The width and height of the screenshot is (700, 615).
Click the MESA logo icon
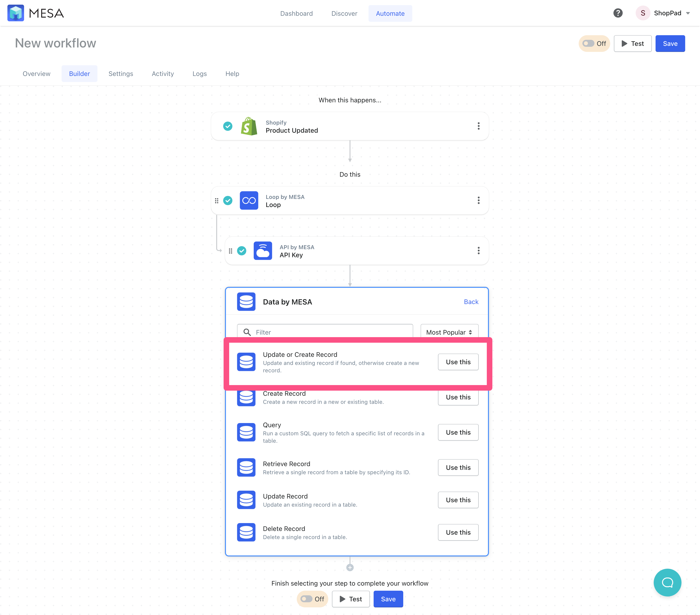click(x=16, y=13)
